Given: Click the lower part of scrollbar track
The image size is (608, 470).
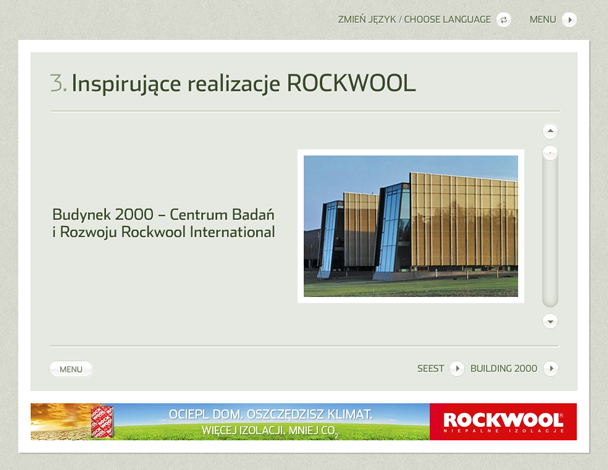Looking at the screenshot, I should pyautogui.click(x=550, y=270).
